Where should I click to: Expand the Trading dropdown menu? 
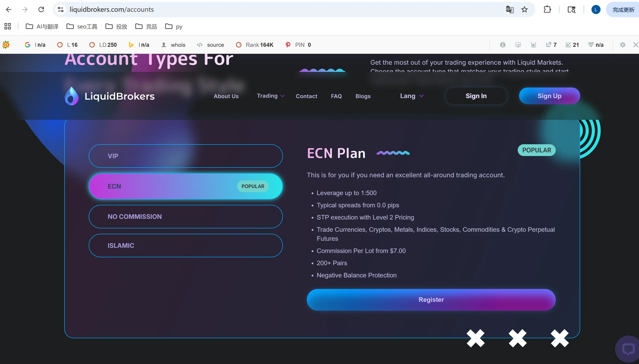(271, 96)
